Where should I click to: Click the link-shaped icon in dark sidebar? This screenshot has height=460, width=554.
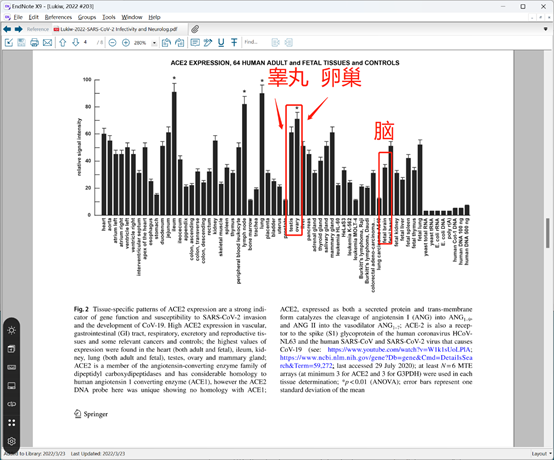pos(12,404)
